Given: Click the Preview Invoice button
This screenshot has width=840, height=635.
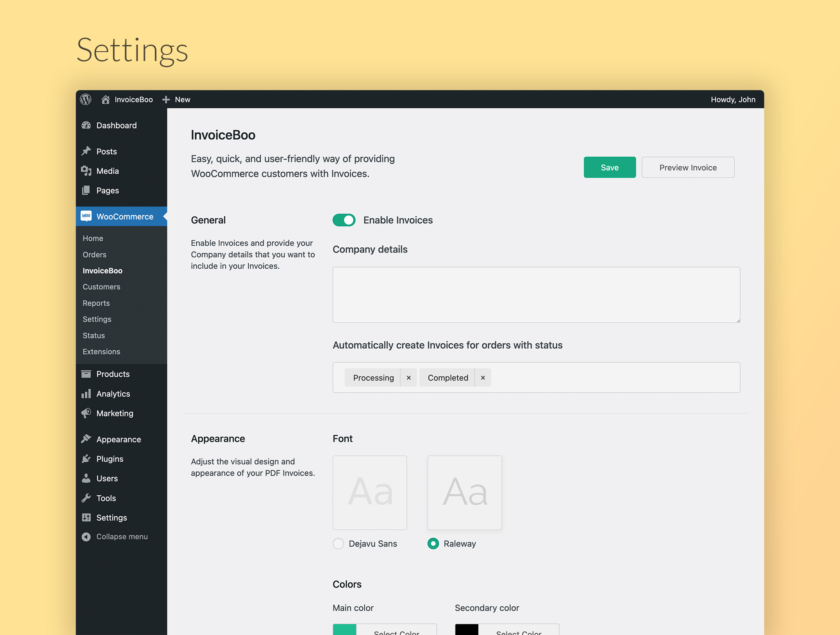Looking at the screenshot, I should tap(688, 167).
